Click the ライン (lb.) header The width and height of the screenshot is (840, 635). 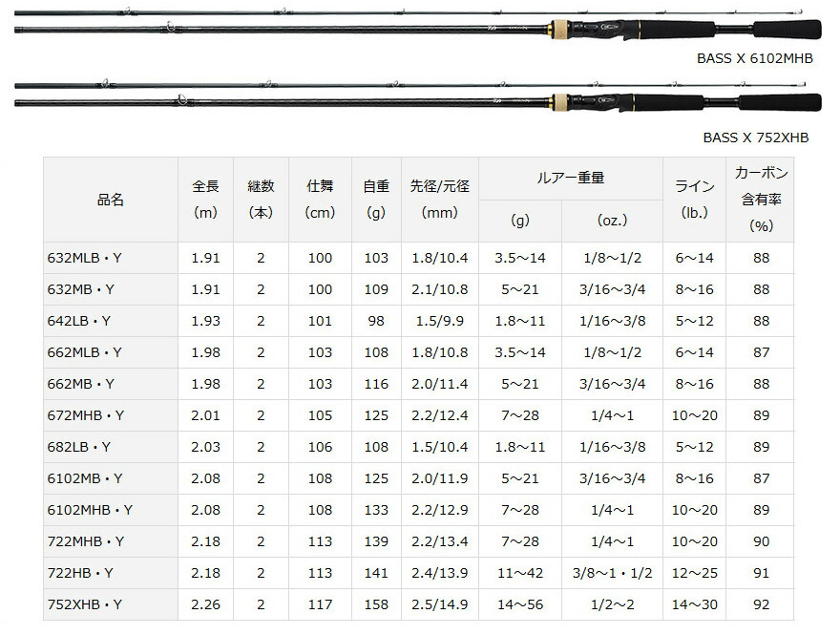tap(694, 200)
